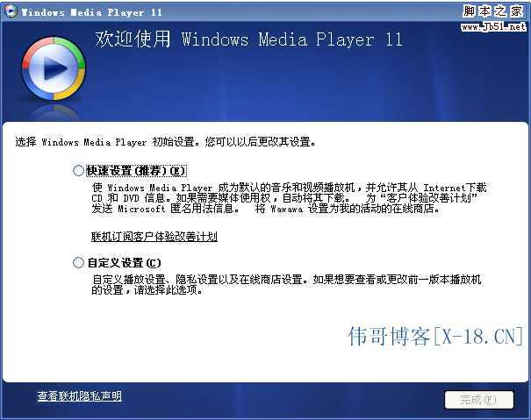This screenshot has width=531, height=420.
Task: Click the large Windows Media Player logo
Action: [x=54, y=68]
